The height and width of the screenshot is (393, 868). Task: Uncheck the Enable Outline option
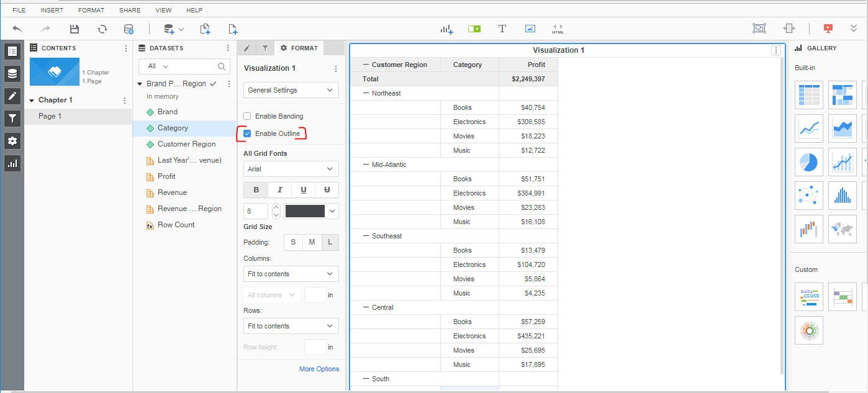click(x=247, y=133)
